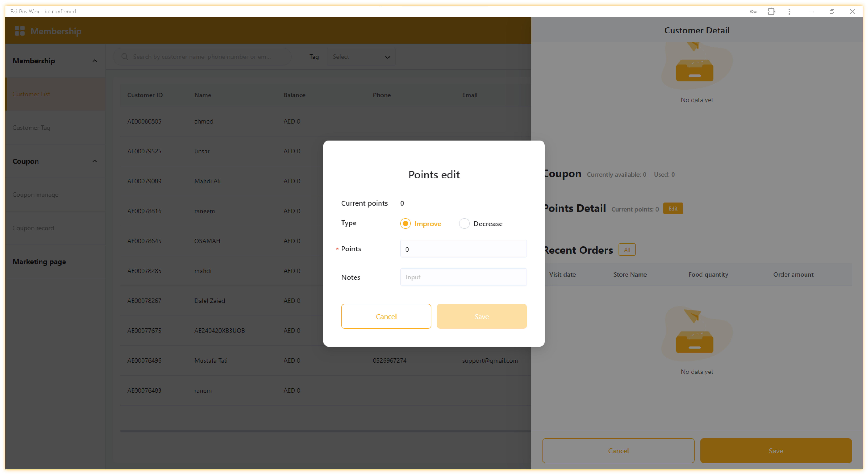This screenshot has height=475, width=868.
Task: Click customer name raneem
Action: 204,211
